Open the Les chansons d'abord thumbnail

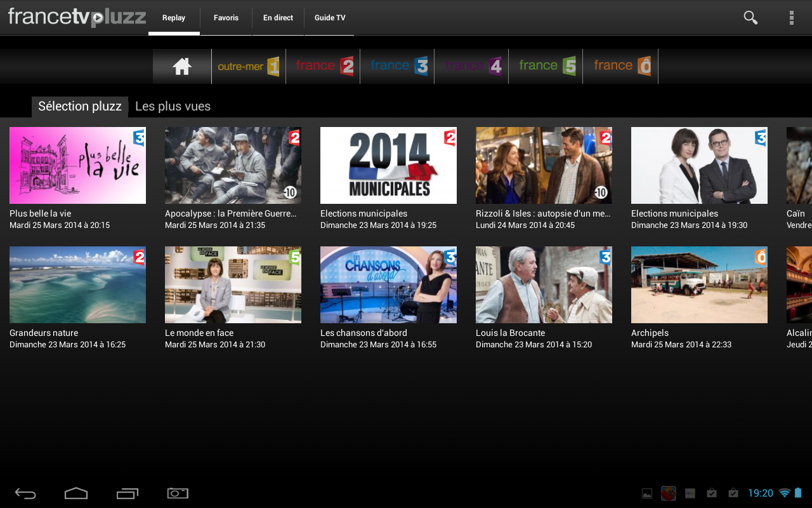(388, 284)
